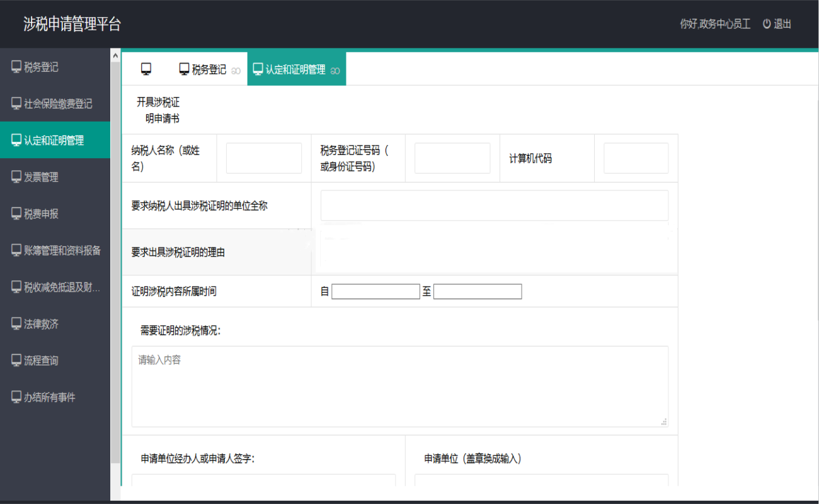
Task: Select 发票管理 from the sidebar
Action: point(55,176)
